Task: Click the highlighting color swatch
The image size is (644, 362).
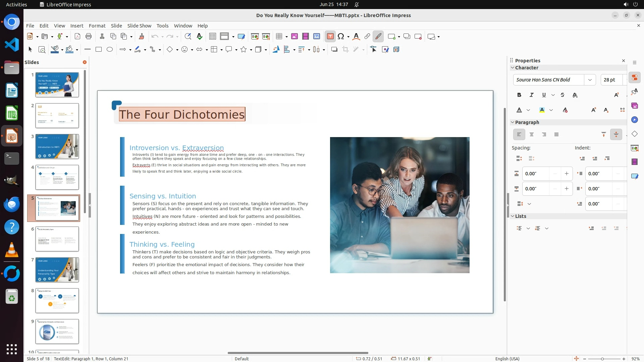Action: (x=542, y=110)
